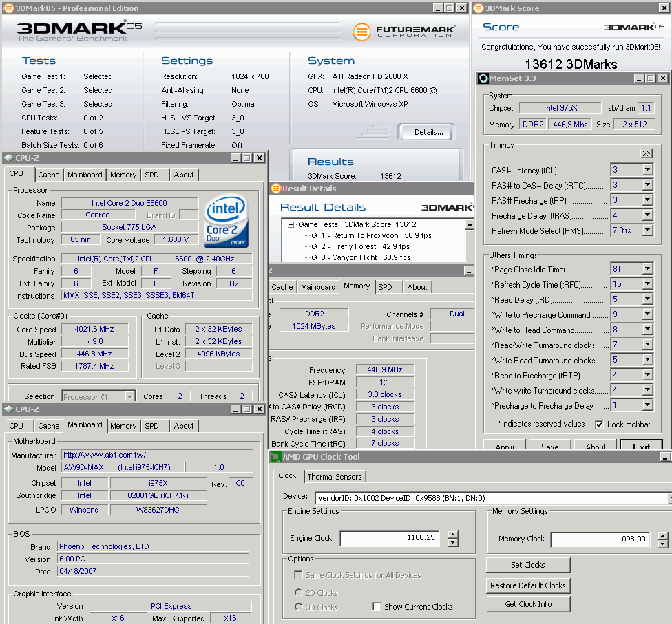Screen dimensions: 672x624
Task: Open the Write to Precharge Command dropdown
Action: 648,314
